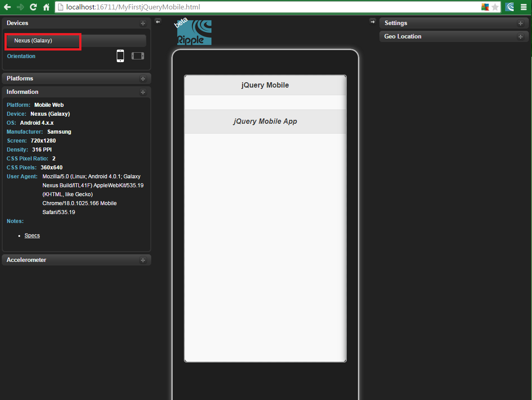The image size is (532, 400).
Task: Click the Ripple extension icon in the browser toolbar
Action: click(x=510, y=7)
